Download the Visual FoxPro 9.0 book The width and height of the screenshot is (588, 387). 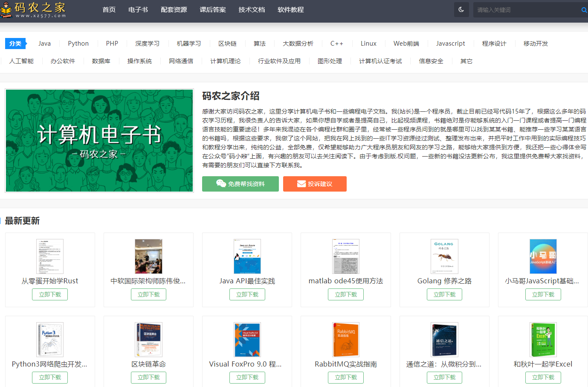pos(247,378)
